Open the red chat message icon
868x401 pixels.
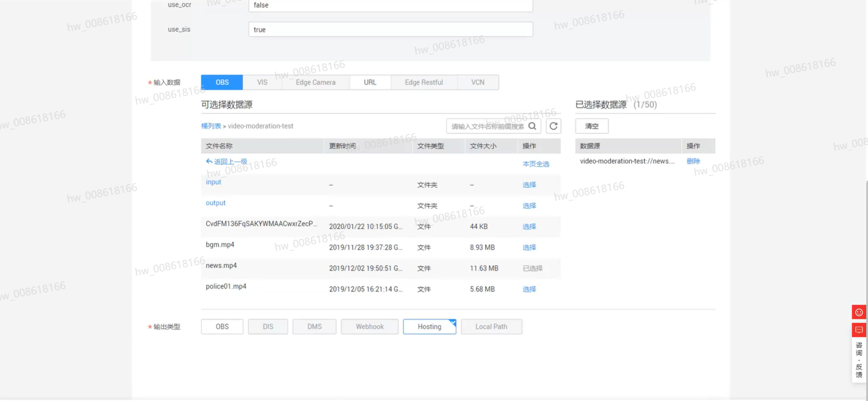859,330
